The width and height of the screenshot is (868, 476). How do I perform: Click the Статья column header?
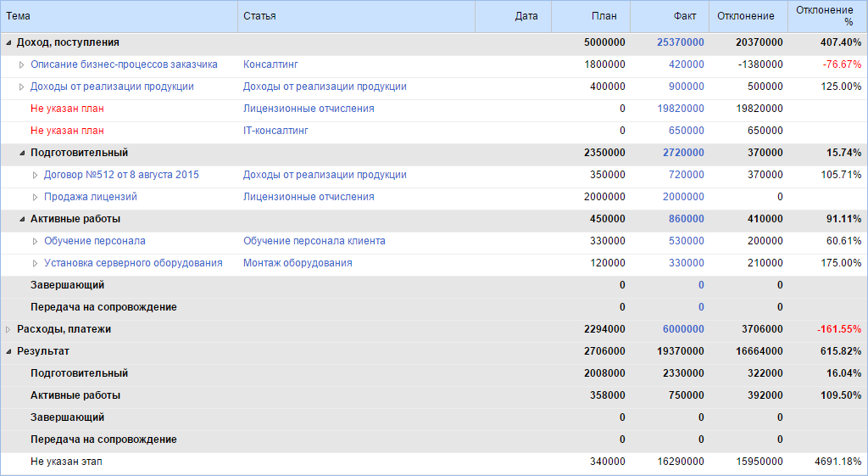pos(356,16)
